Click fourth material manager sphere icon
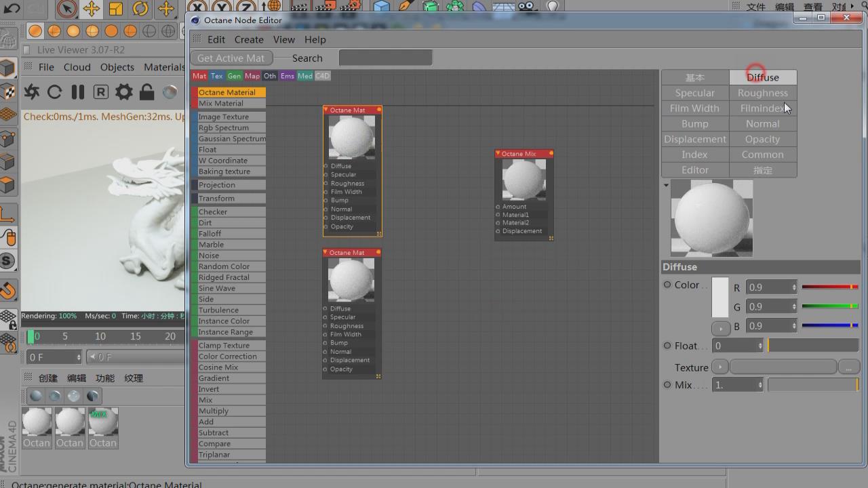Viewport: 868px width, 488px height. click(93, 395)
